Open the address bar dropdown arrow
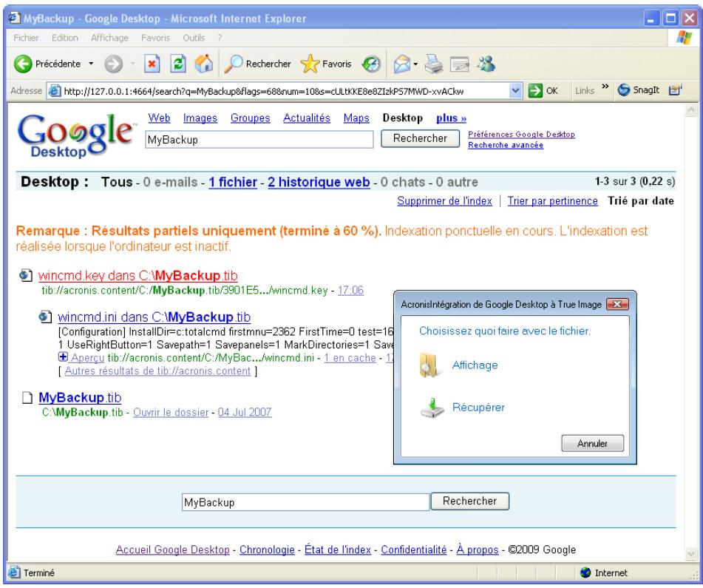The image size is (703, 588). pos(515,91)
